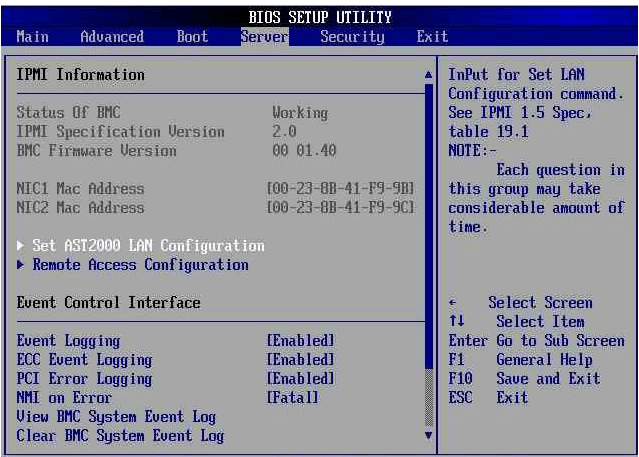Click the NIC1 Mac Address label

(80, 189)
